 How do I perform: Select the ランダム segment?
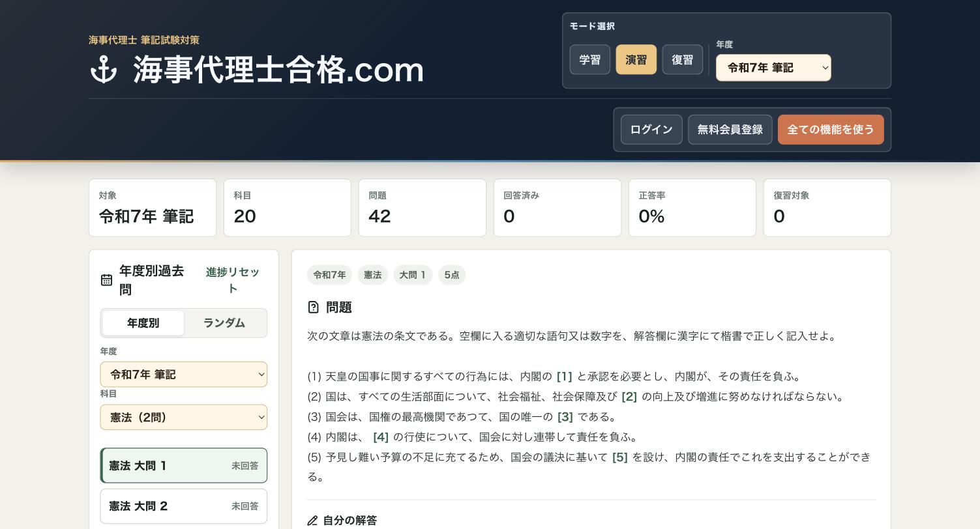[224, 323]
